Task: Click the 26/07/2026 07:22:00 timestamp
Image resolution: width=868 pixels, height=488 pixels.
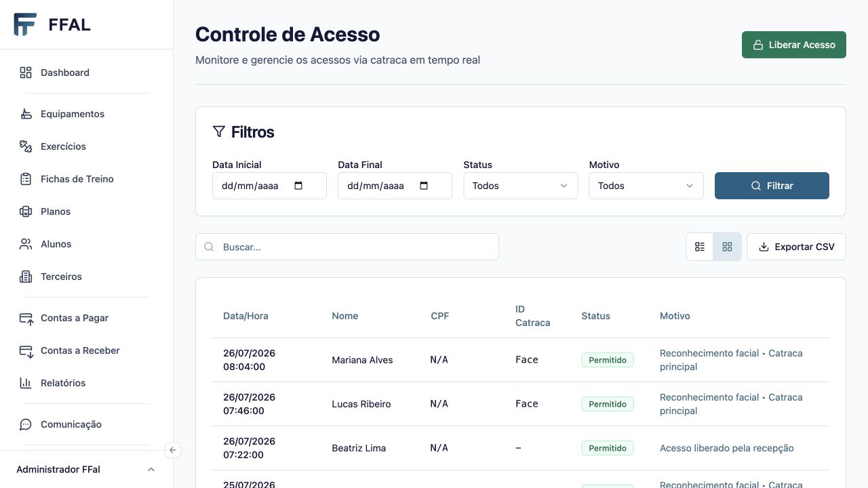Action: (x=250, y=448)
